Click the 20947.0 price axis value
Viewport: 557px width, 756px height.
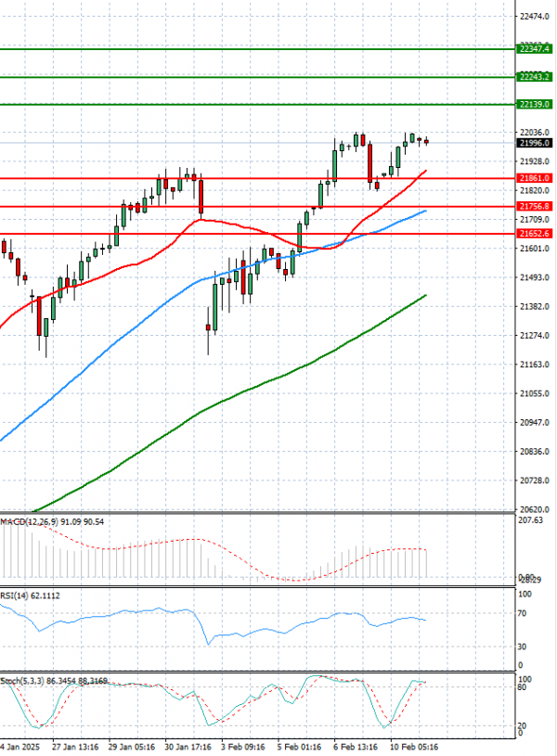click(535, 422)
